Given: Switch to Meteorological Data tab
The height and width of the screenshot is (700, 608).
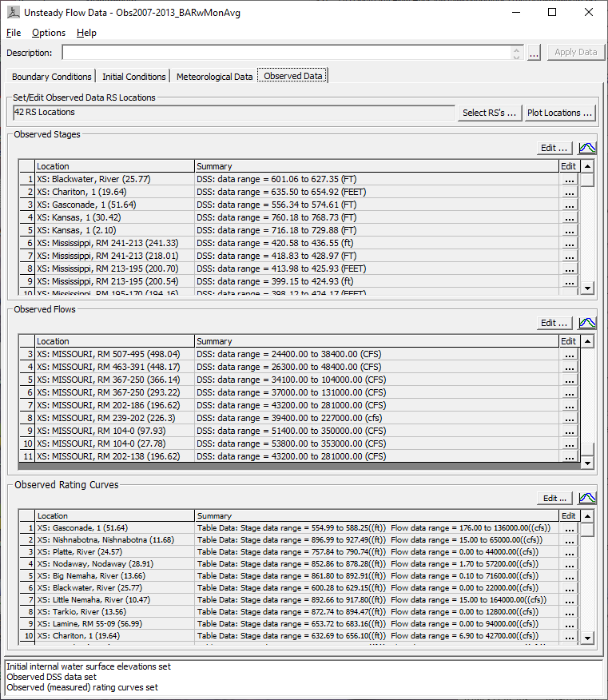Looking at the screenshot, I should click(x=214, y=77).
